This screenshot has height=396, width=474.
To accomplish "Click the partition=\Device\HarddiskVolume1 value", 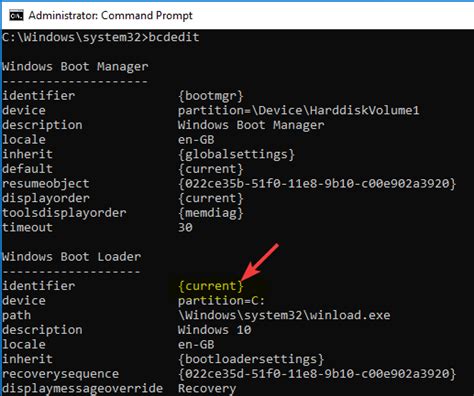I will pos(298,110).
